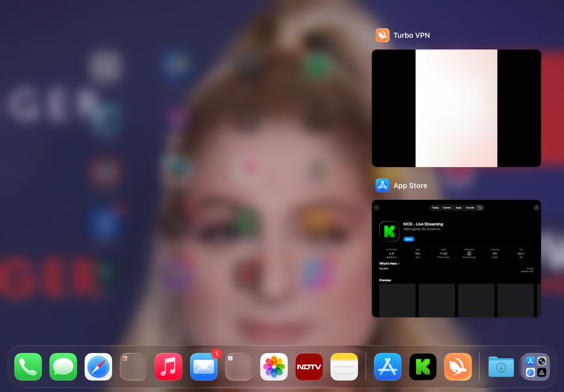Switch to Arcade tab in App Store card
Viewport: 564px width, 392px height.
pos(470,208)
